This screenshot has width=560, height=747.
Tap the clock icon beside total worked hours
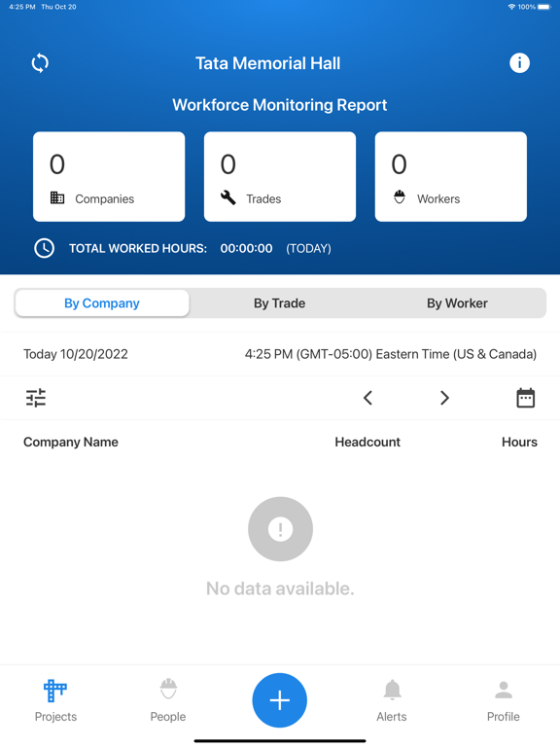[45, 248]
